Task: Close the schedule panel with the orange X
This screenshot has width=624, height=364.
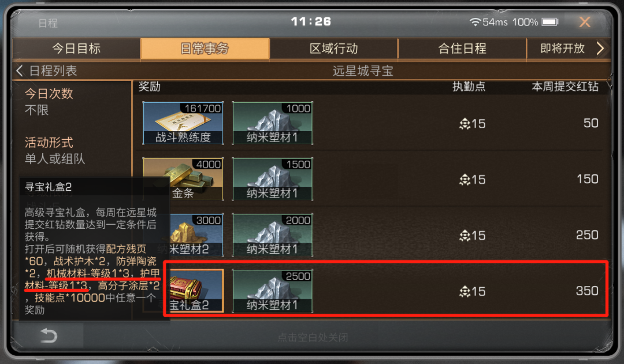Action: (585, 21)
